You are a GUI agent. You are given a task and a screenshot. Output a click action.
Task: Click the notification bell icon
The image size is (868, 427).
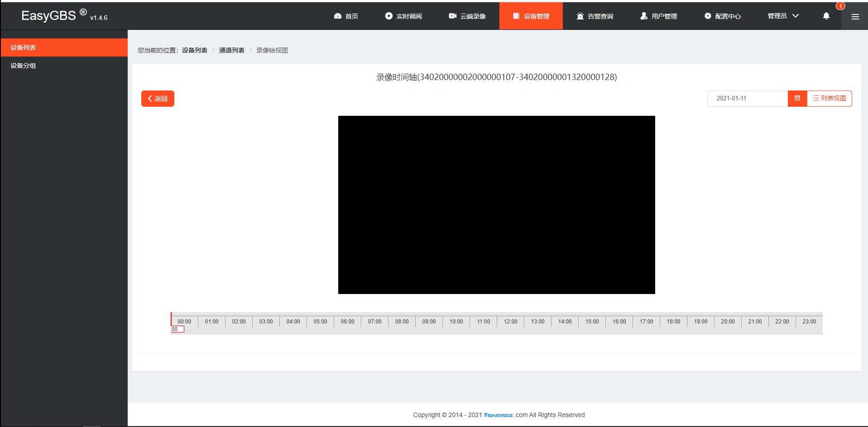pyautogui.click(x=826, y=16)
